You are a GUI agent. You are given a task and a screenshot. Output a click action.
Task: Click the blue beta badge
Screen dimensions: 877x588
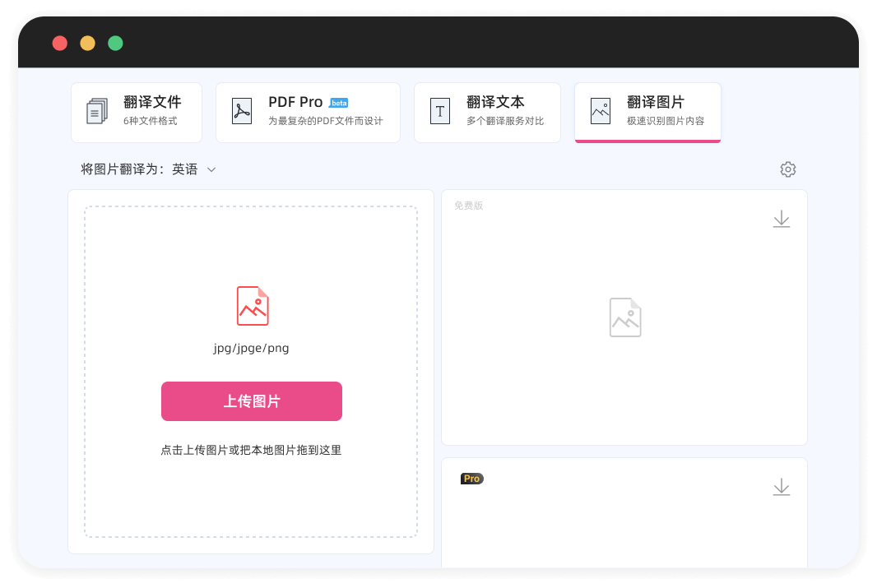338,103
